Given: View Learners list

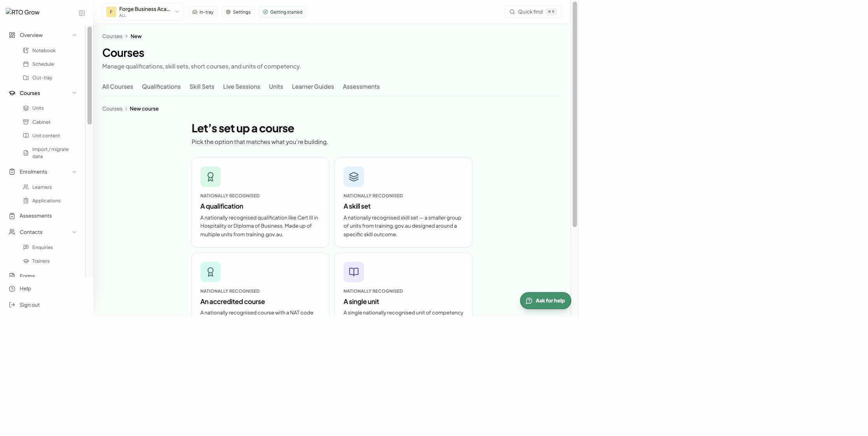Looking at the screenshot, I should [x=42, y=187].
